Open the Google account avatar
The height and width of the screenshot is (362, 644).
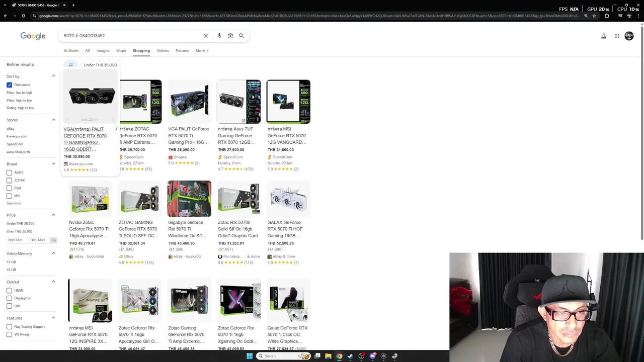tap(629, 36)
